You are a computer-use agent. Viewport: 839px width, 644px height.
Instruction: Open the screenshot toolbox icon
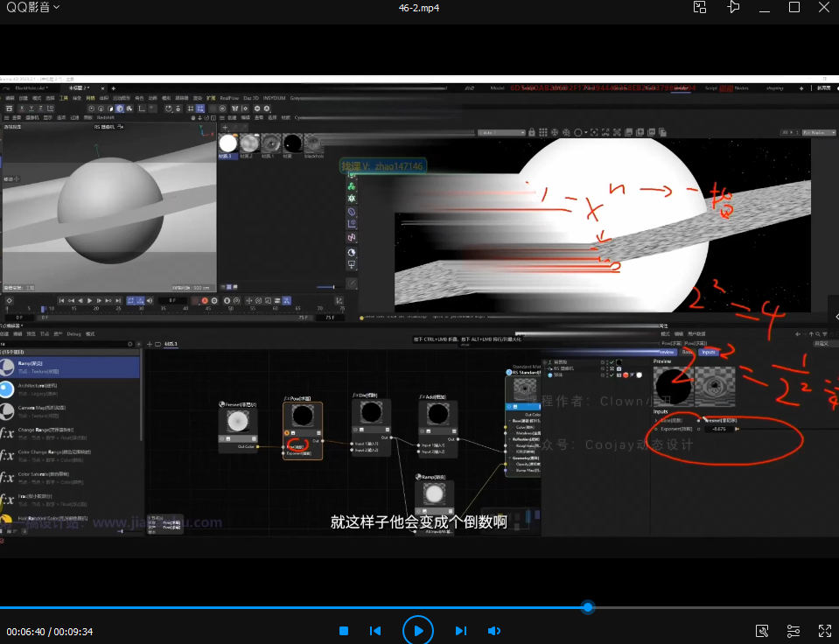pos(762,631)
